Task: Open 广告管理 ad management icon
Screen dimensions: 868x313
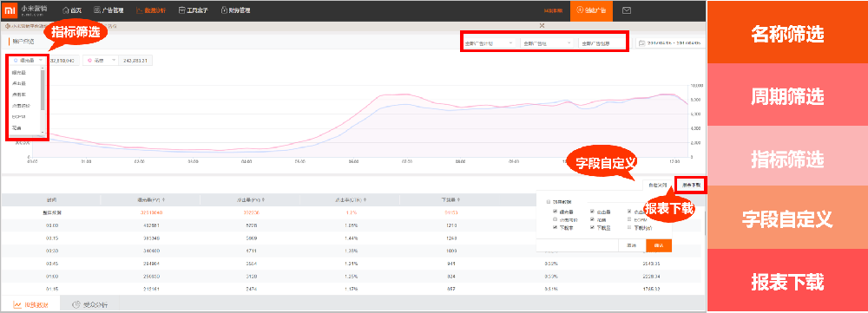Action: (x=97, y=10)
